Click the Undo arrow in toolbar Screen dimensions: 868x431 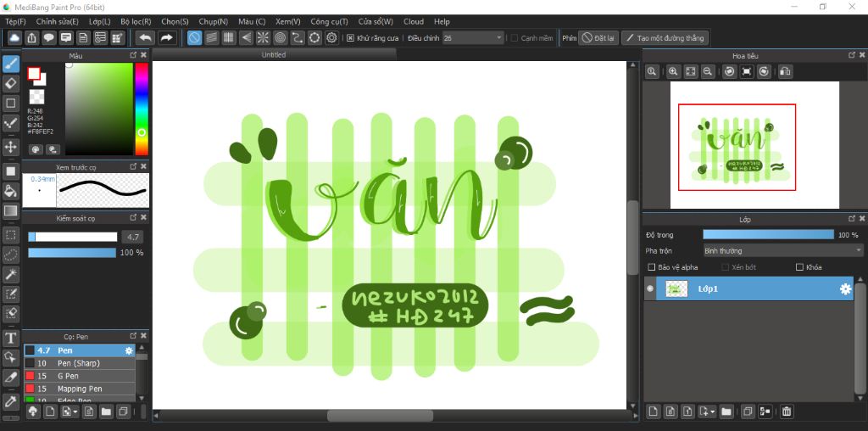click(145, 37)
